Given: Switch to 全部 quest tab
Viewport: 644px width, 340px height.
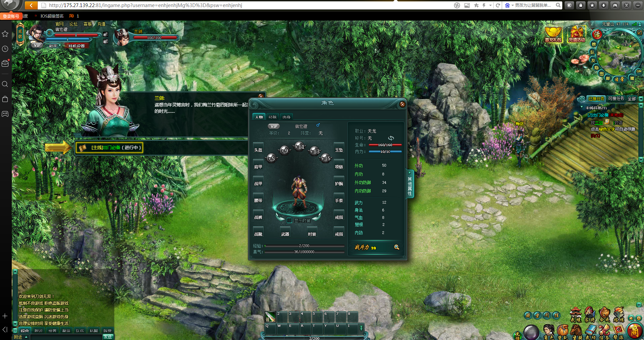Looking at the screenshot, I should 632,99.
